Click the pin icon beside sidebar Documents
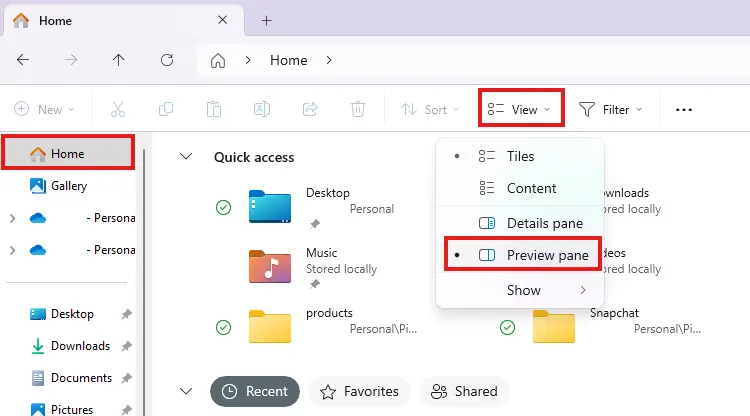The image size is (750, 416). point(126,378)
